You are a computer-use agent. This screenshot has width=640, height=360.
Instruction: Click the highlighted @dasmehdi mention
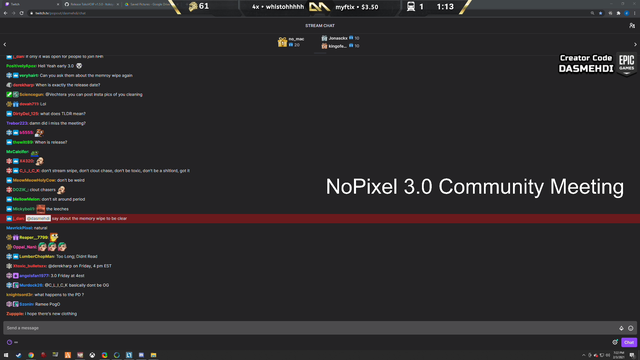(38, 218)
